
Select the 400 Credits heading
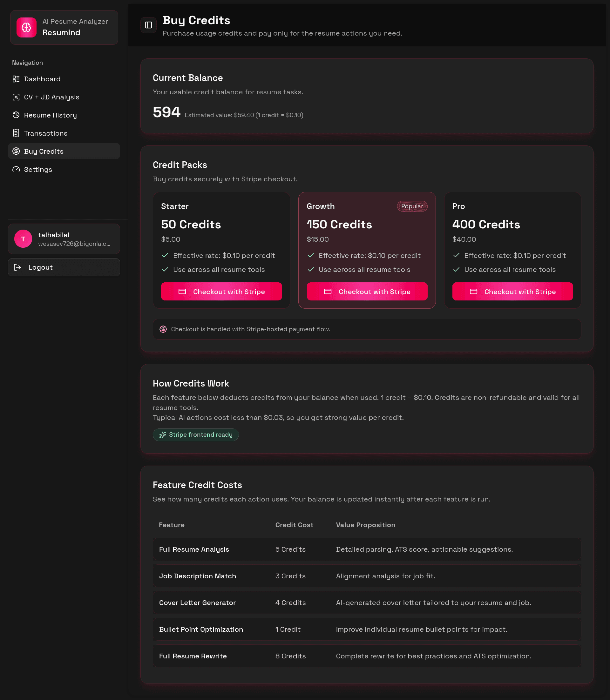pyautogui.click(x=486, y=225)
